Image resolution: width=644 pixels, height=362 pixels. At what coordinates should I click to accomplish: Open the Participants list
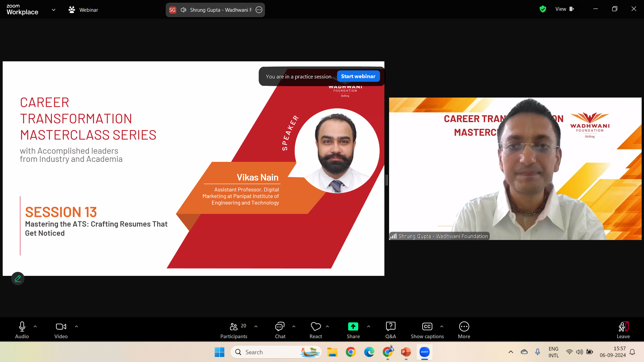click(234, 330)
